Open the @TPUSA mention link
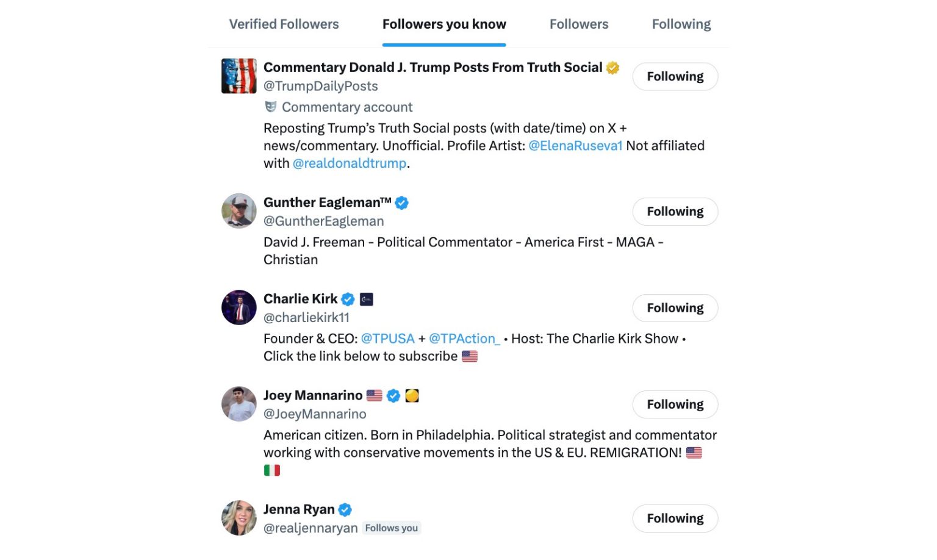The height and width of the screenshot is (560, 937). pos(387,339)
